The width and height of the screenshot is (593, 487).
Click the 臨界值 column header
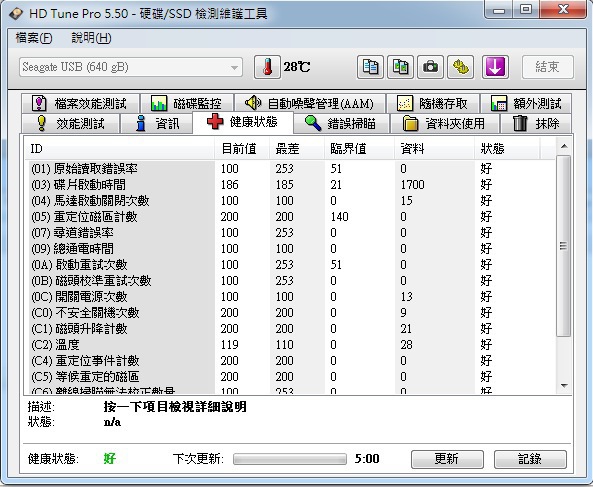pos(359,149)
